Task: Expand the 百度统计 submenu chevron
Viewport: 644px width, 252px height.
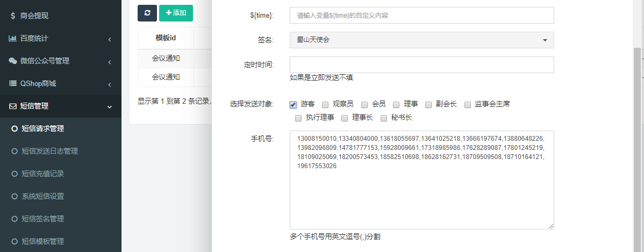Action: click(109, 39)
